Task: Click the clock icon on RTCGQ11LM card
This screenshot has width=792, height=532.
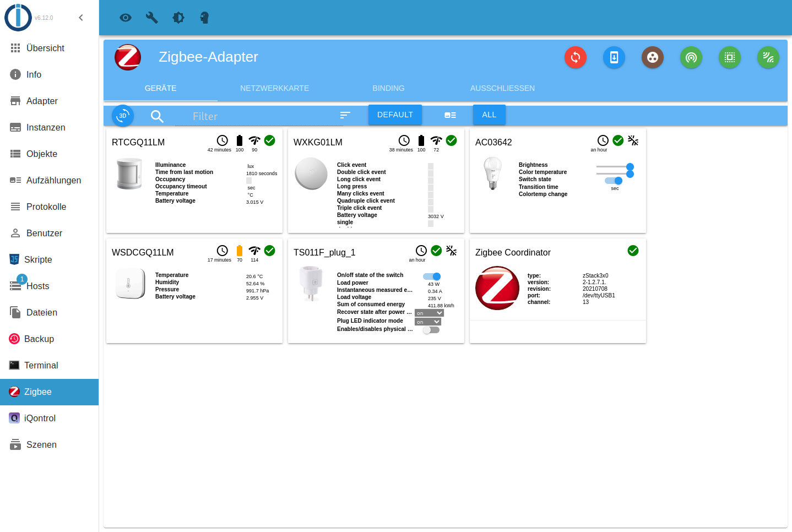Action: 223,140
